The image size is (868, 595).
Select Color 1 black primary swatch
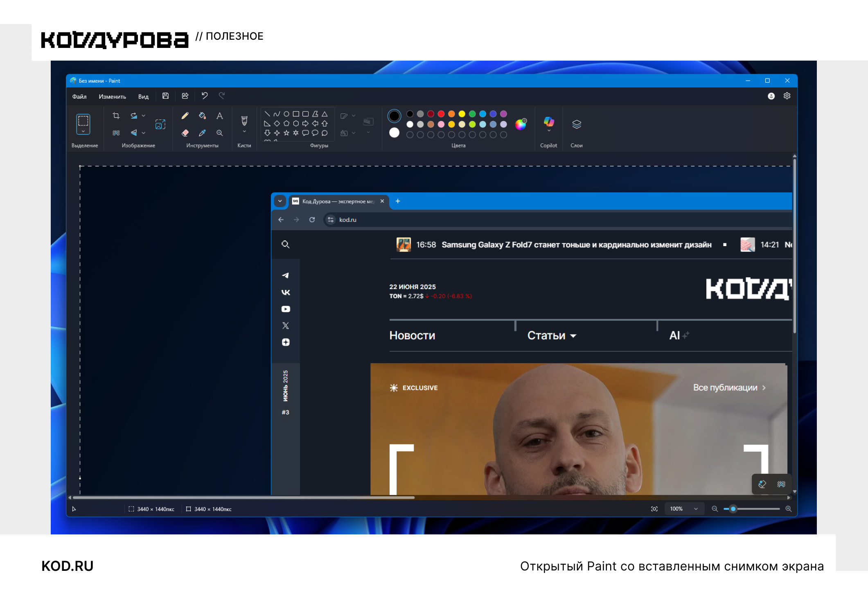(394, 116)
